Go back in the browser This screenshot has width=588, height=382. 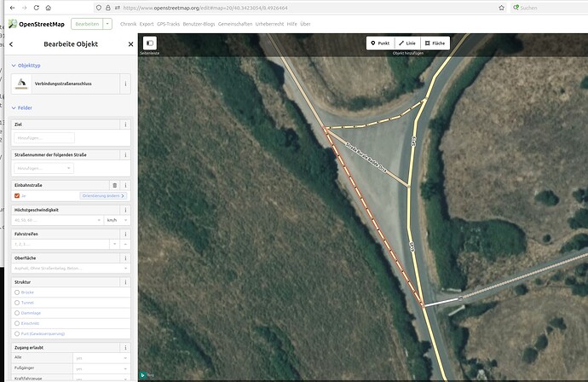[13, 8]
